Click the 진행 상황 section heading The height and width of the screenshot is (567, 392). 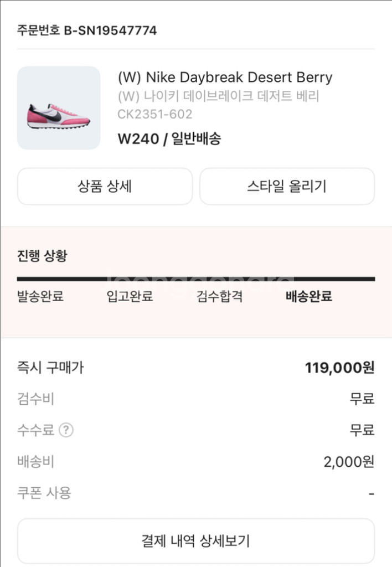coord(42,256)
